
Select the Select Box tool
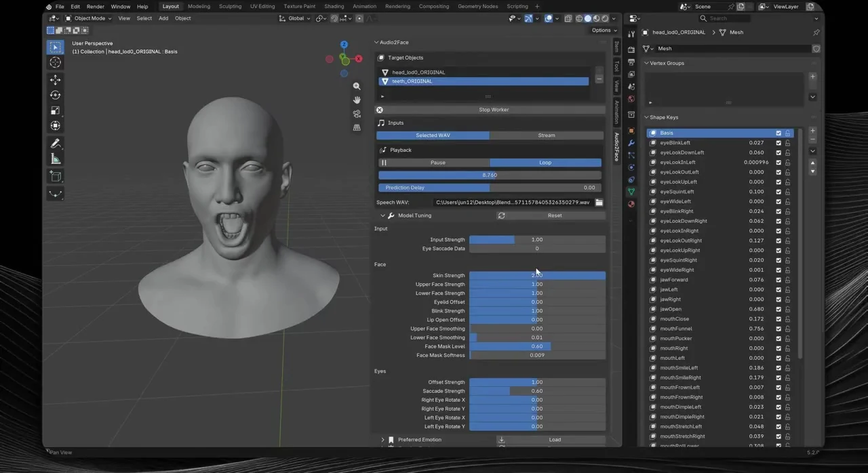click(x=56, y=47)
